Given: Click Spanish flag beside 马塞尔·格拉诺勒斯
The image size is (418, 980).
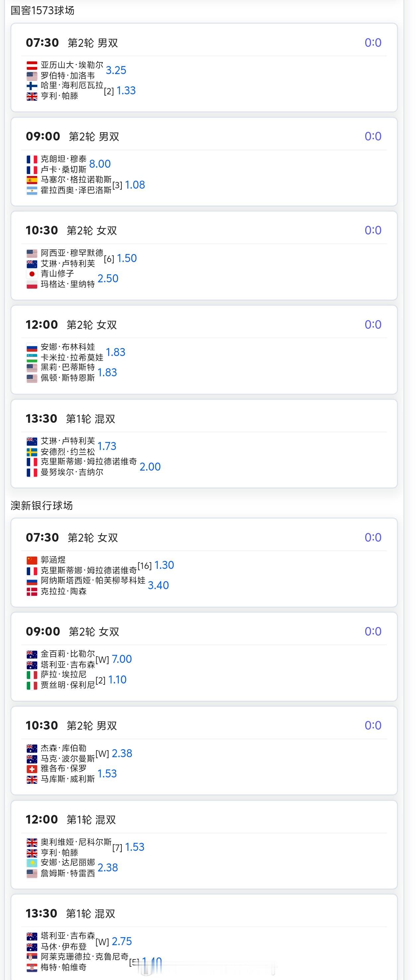Looking at the screenshot, I should pos(32,180).
